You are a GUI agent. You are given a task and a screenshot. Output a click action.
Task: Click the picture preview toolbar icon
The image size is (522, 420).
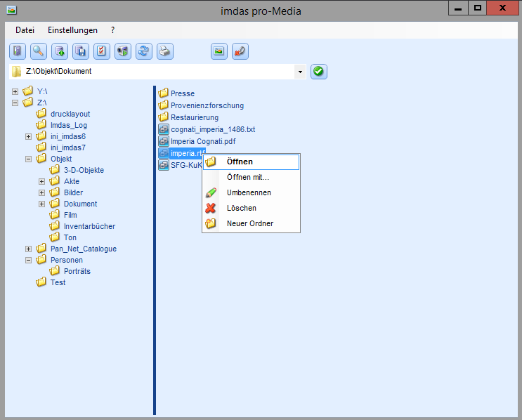click(219, 51)
